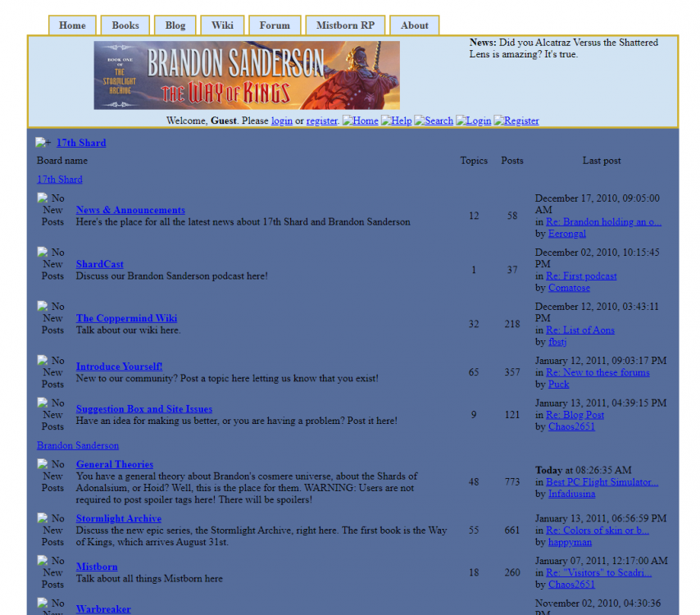700x615 pixels.
Task: Open the Help icon link
Action: [397, 121]
